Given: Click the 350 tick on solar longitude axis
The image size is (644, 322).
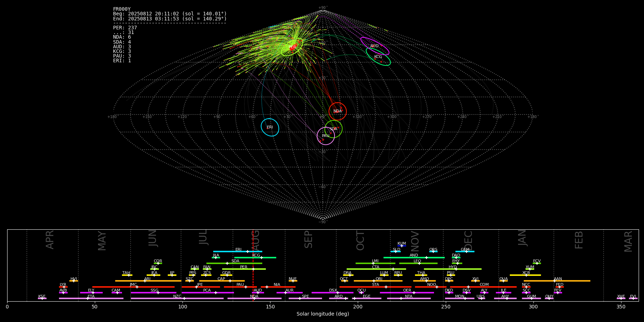Looking at the screenshot, I should coord(621,307).
